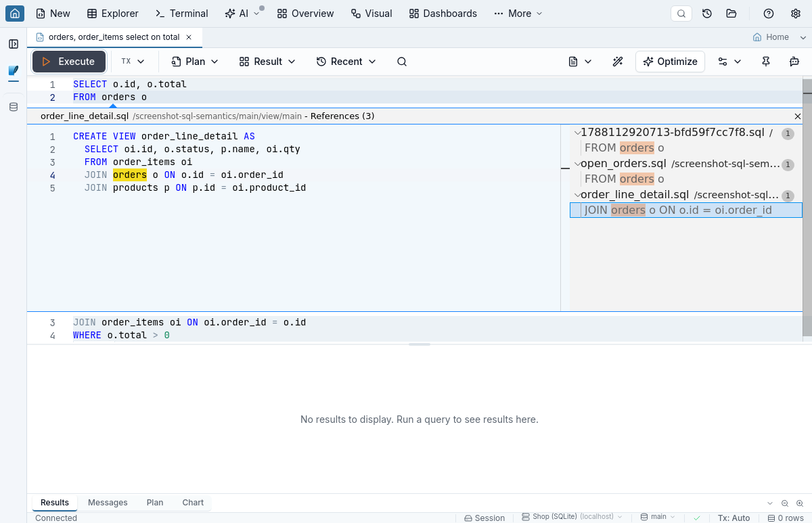Open the query history clock icon
This screenshot has width=812, height=523.
707,14
